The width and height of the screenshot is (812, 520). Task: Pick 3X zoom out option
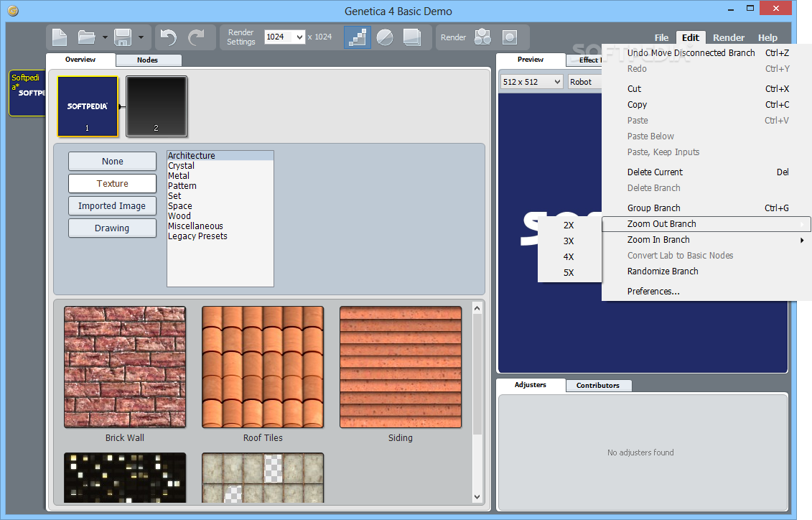[569, 241]
